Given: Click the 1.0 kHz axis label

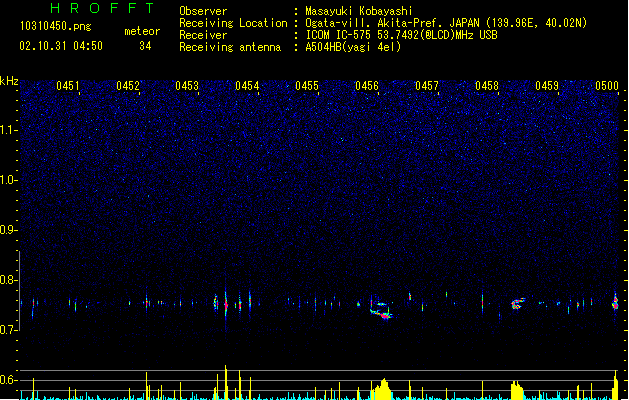Looking at the screenshot, I should coord(8,180).
